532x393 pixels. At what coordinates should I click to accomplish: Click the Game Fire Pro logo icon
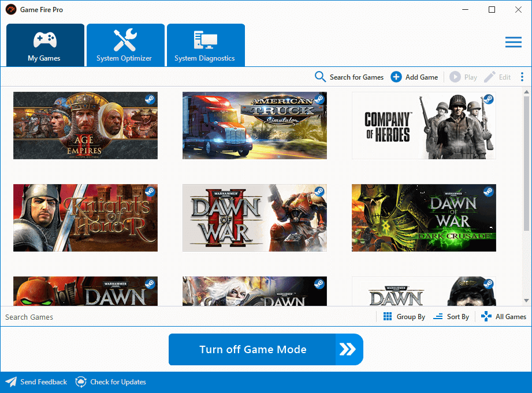pyautogui.click(x=11, y=9)
